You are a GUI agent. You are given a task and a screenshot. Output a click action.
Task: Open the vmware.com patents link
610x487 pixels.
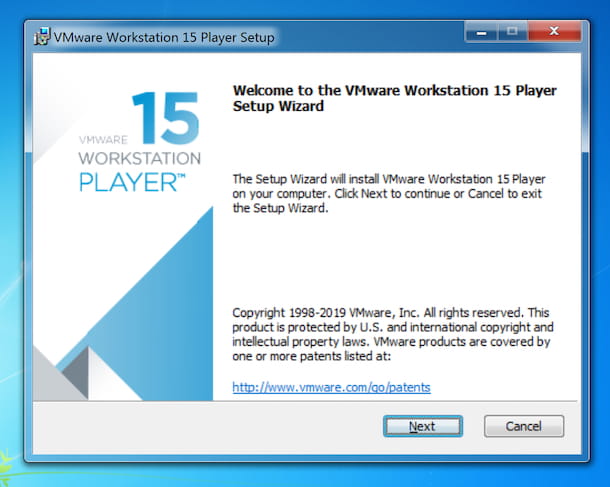[x=331, y=387]
